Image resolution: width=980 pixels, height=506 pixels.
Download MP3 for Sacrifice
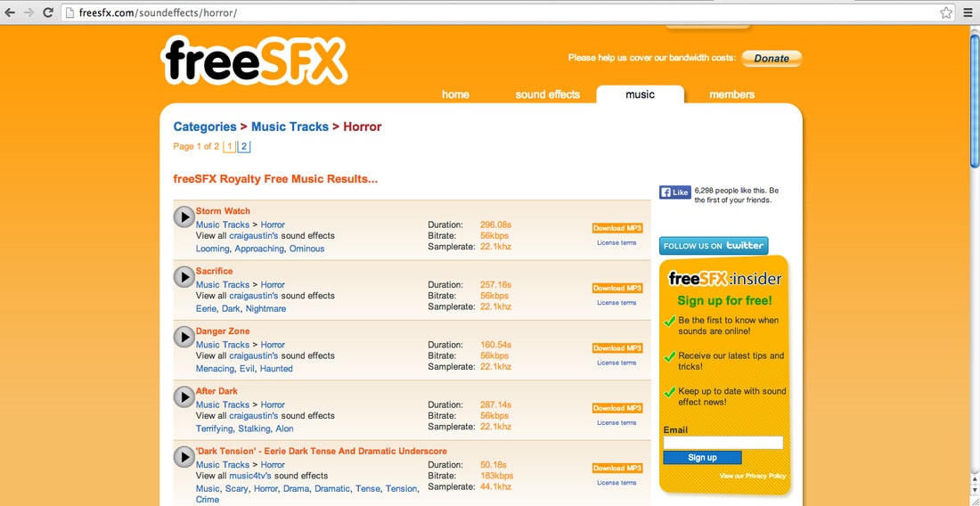click(x=617, y=288)
